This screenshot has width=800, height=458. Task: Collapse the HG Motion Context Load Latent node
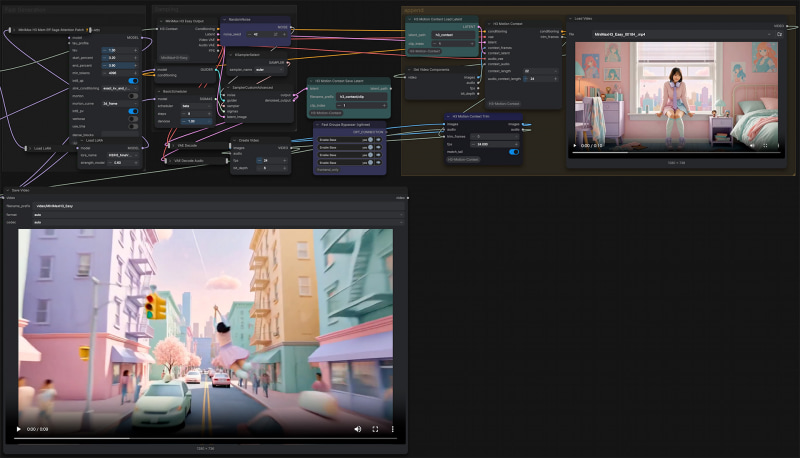409,19
